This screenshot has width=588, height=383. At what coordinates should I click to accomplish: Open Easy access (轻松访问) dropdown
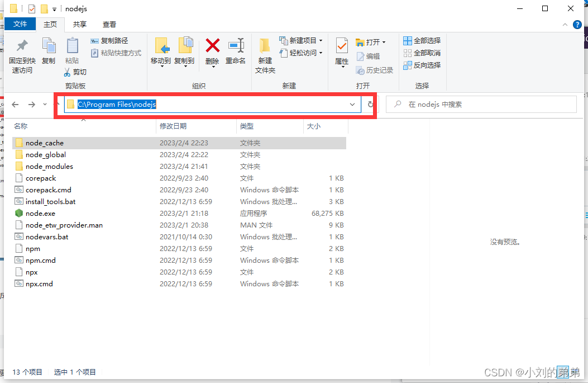tap(301, 53)
